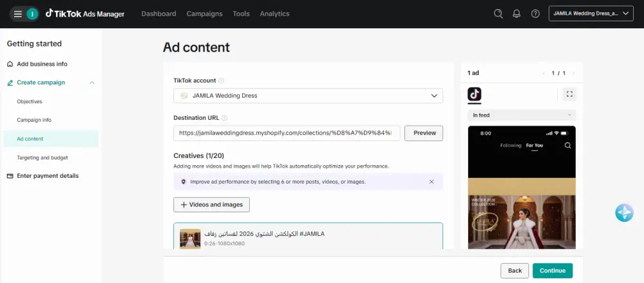Collapse the Create campaign section
644x283 pixels.
click(x=92, y=83)
